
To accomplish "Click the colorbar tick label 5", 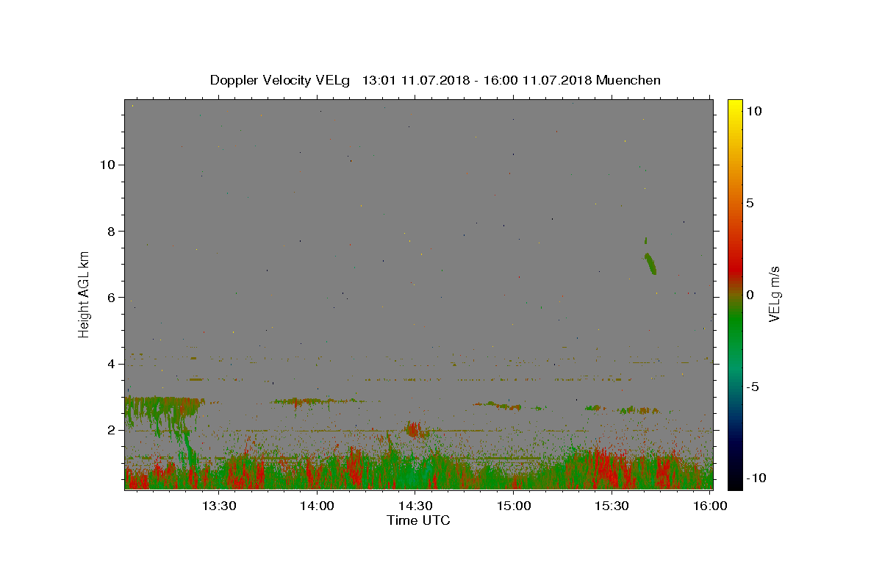I will tap(750, 202).
